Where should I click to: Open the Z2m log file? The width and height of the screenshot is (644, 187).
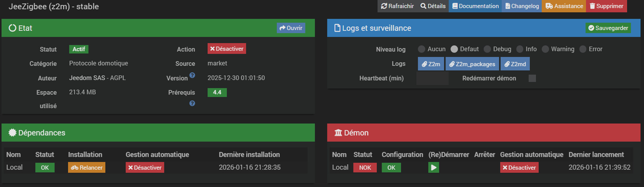(431, 64)
